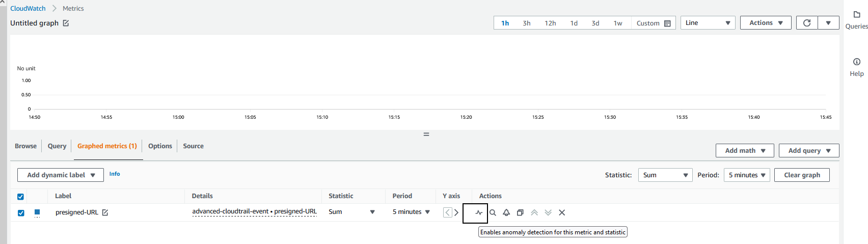
Task: Remove presigned-URL metric with X icon
Action: [562, 212]
